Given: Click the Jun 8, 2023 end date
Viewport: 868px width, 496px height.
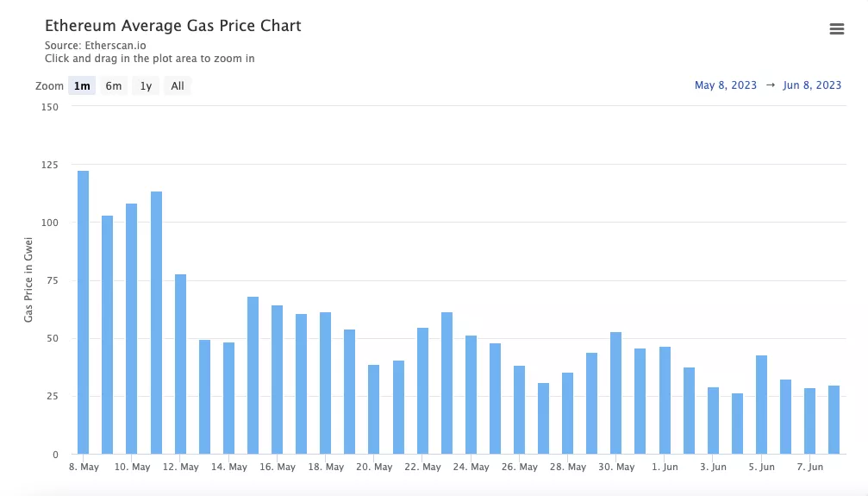Looking at the screenshot, I should 812,85.
